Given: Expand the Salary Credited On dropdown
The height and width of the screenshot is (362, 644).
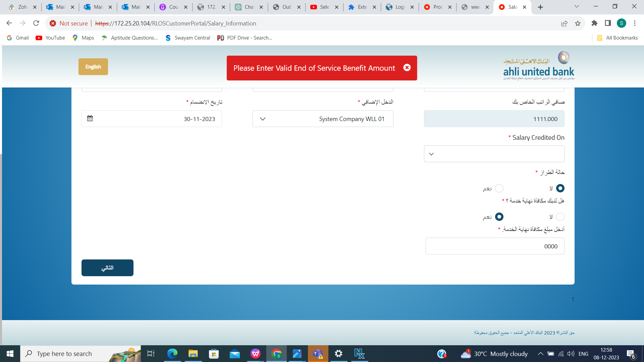Looking at the screenshot, I should [x=494, y=154].
